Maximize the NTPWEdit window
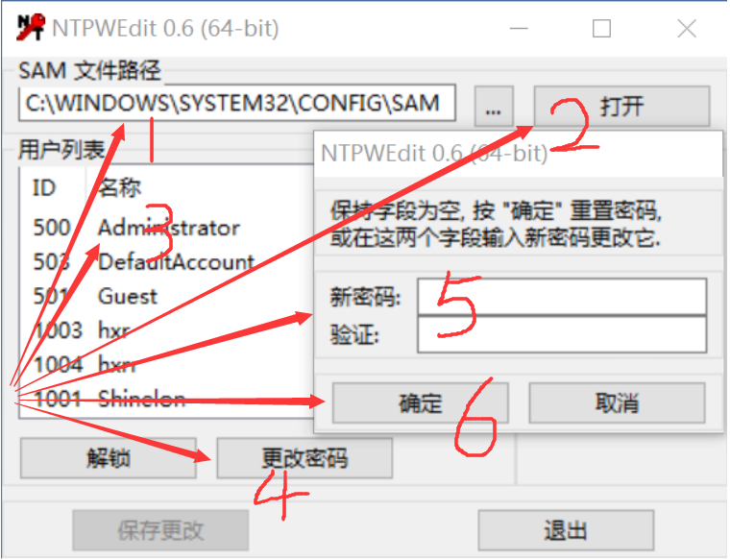730x560 pixels. (601, 29)
